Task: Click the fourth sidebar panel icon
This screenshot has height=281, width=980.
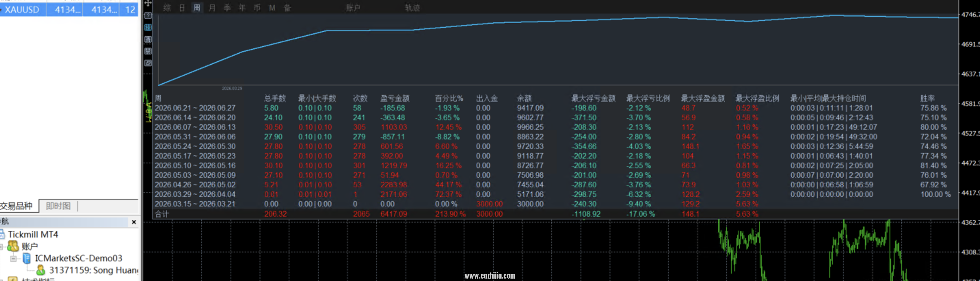Action: click(149, 51)
